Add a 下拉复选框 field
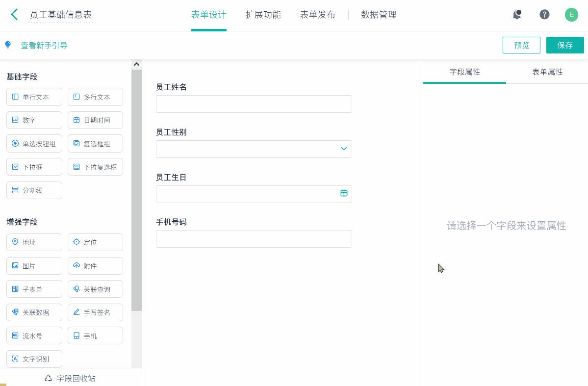This screenshot has width=588, height=386. pos(95,167)
